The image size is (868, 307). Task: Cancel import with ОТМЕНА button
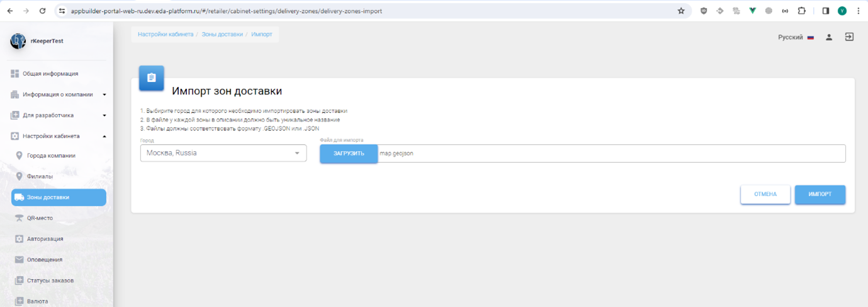point(765,194)
